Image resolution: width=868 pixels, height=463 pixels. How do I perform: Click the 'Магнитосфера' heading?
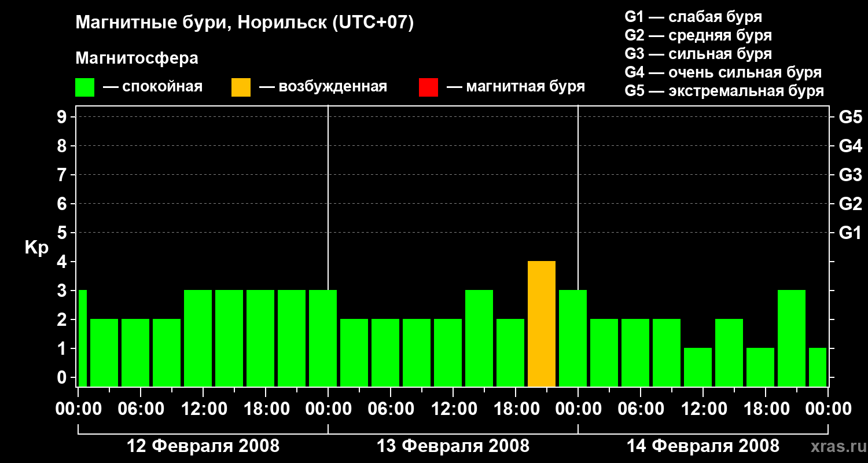pyautogui.click(x=137, y=58)
